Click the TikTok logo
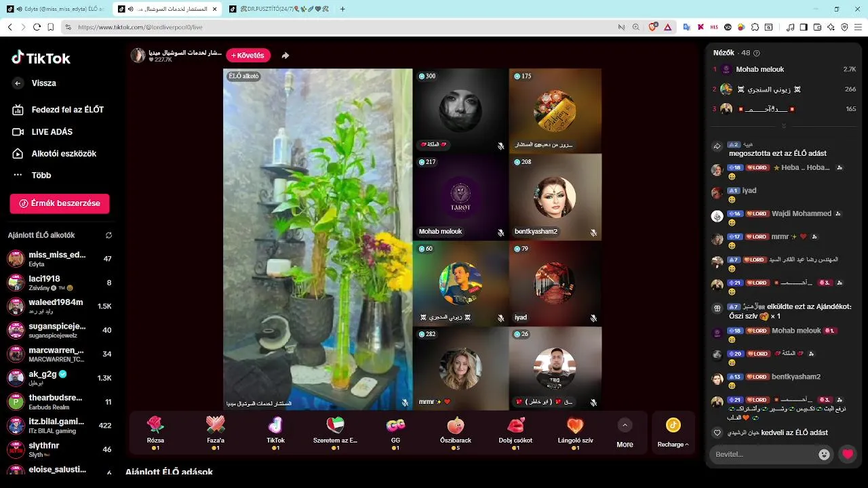The image size is (868, 488). click(41, 58)
